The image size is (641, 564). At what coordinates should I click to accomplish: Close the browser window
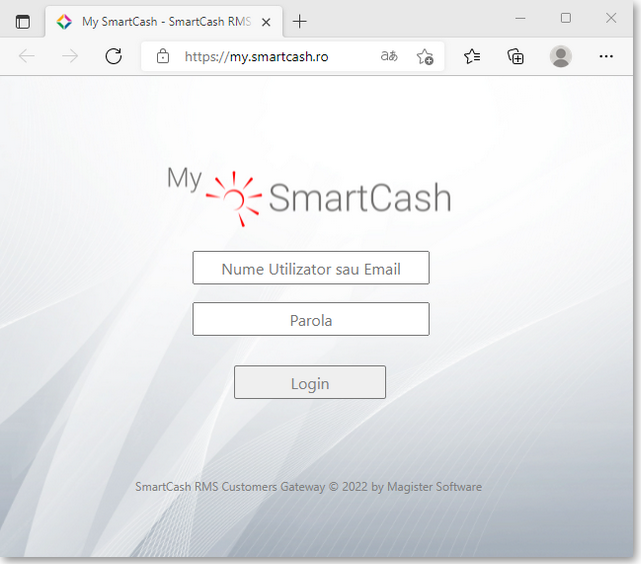611,18
